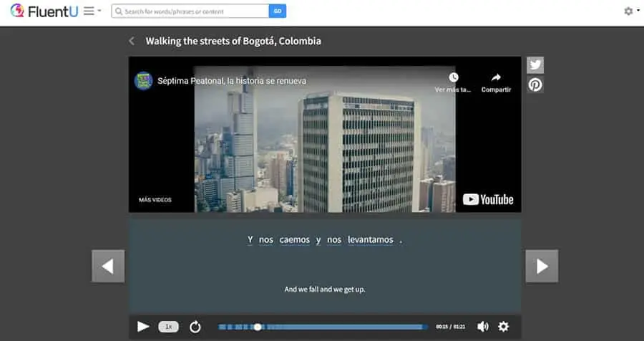
Task: Replay the current caption loop
Action: coord(195,327)
